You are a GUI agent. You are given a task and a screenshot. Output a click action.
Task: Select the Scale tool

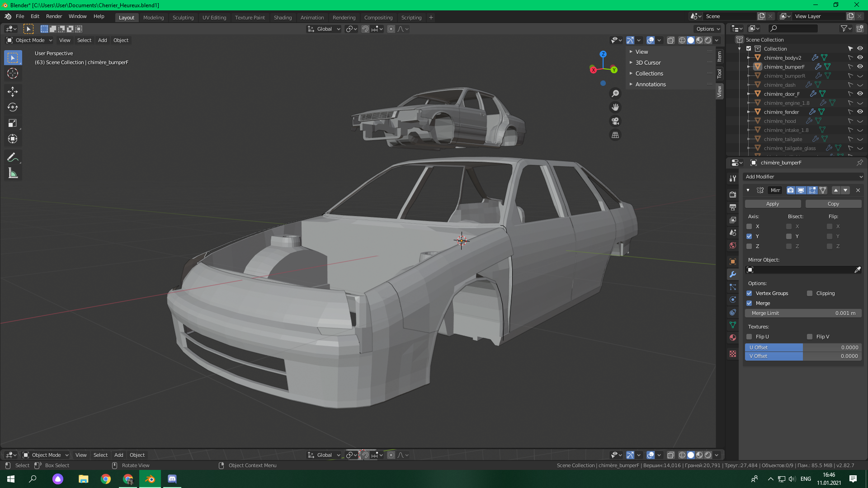pos(13,123)
